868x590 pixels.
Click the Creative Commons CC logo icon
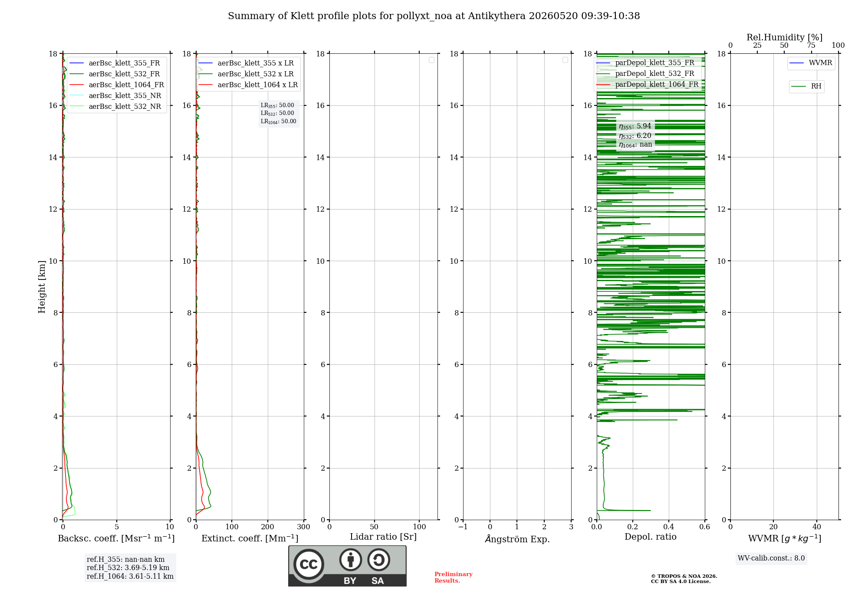pos(309,564)
